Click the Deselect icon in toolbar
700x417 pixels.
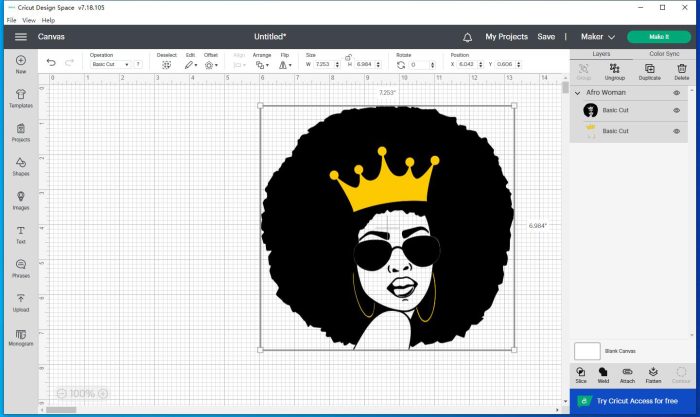(x=167, y=65)
